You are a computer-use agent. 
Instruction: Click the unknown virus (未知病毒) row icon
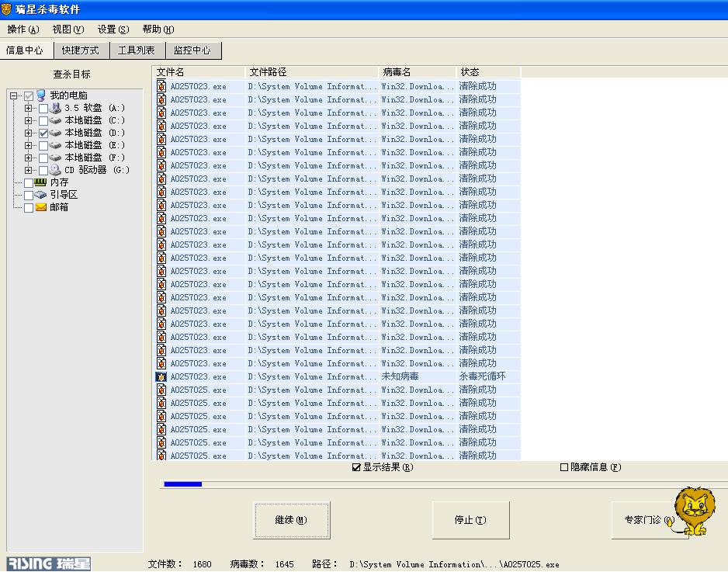(x=161, y=377)
